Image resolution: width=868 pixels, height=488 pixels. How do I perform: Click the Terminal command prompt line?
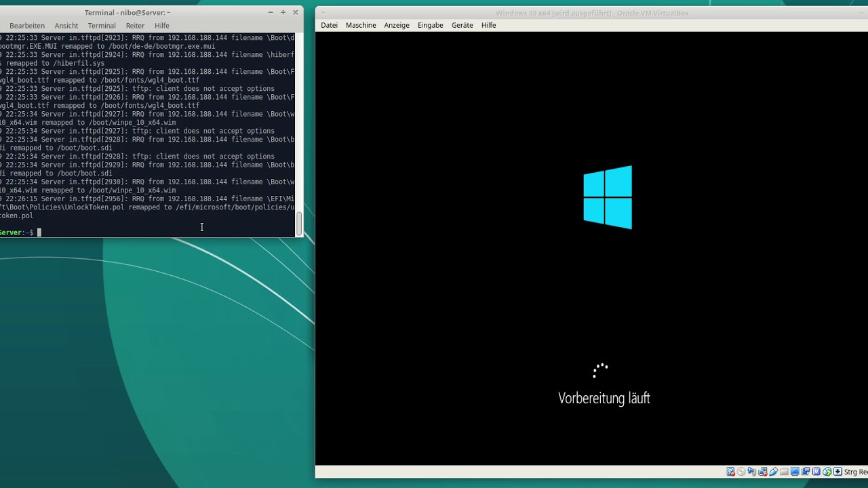pyautogui.click(x=147, y=232)
